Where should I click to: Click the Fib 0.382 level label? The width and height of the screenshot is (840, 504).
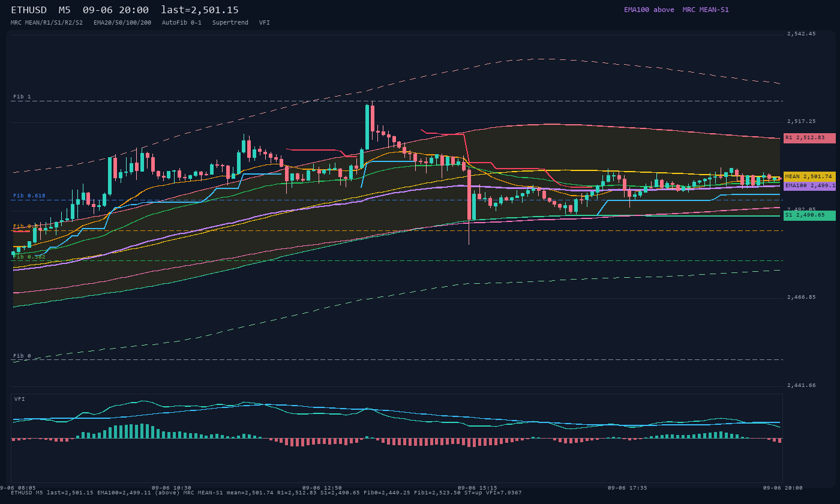pyautogui.click(x=29, y=257)
